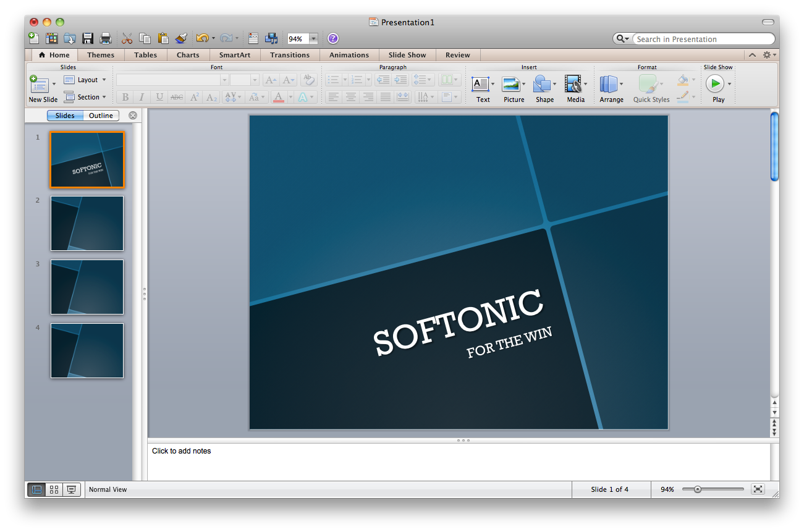Screen dimensions: 804x532
Task: Show the Outline pane view
Action: [101, 116]
